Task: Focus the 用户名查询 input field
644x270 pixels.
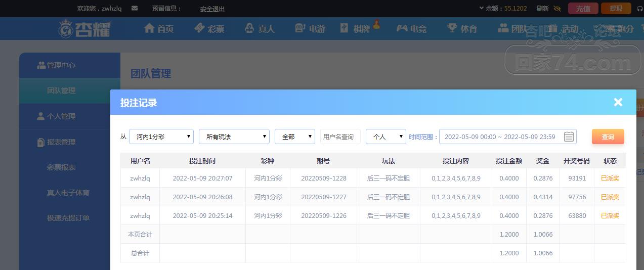Action: pyautogui.click(x=340, y=137)
